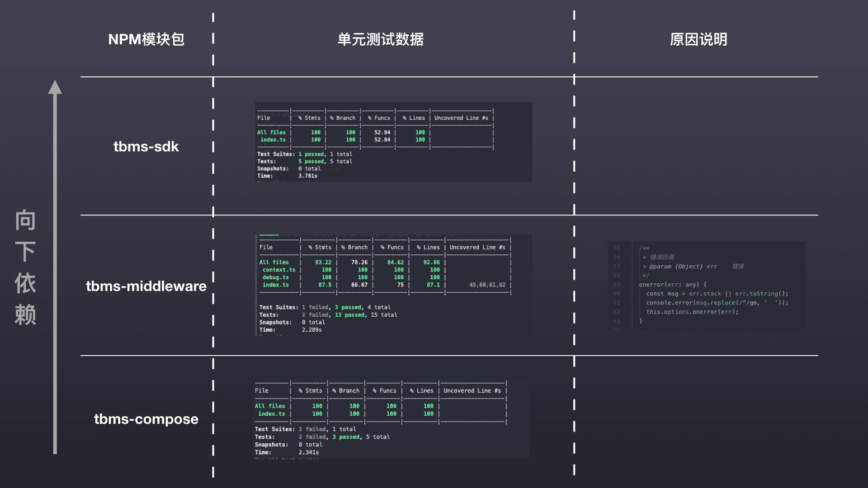Click the Uncovered Line #s column header

[x=461, y=118]
